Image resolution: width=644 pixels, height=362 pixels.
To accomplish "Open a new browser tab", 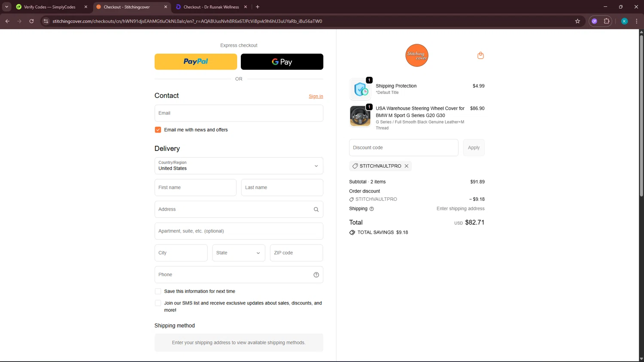I will (x=258, y=7).
